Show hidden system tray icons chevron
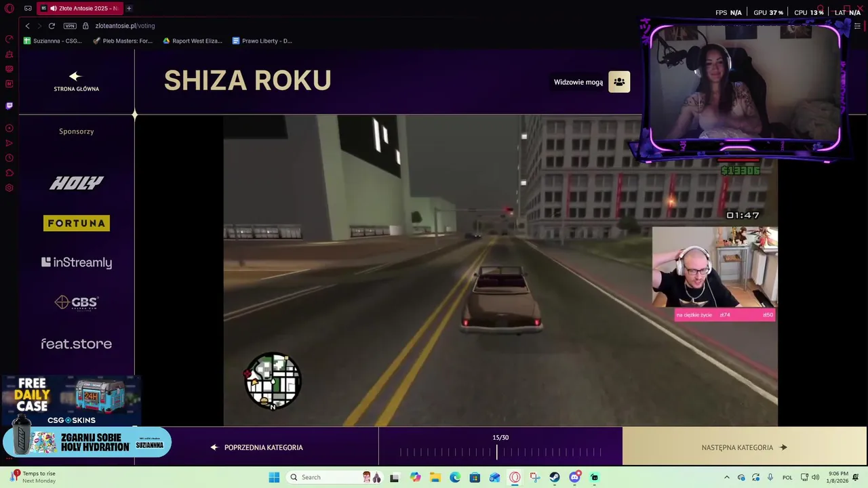 [x=727, y=477]
